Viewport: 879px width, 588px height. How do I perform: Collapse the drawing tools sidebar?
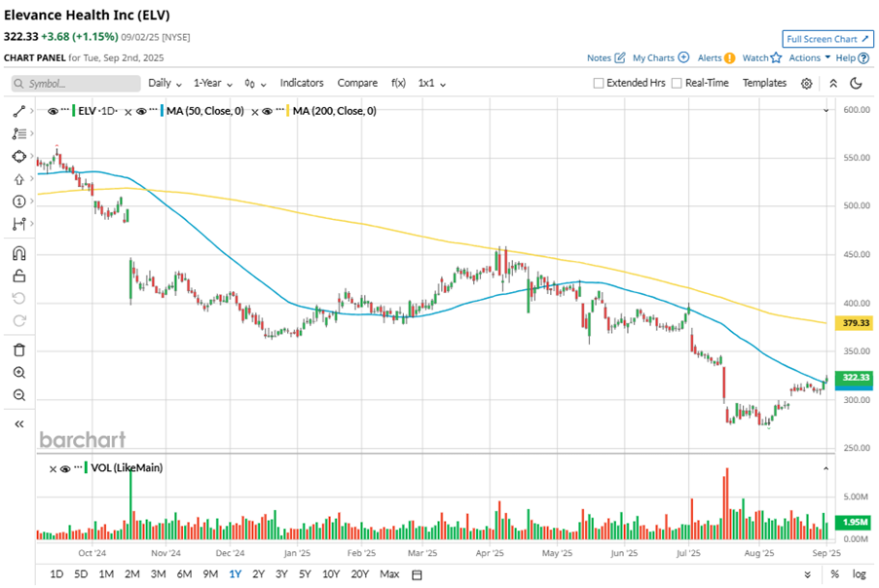point(19,423)
